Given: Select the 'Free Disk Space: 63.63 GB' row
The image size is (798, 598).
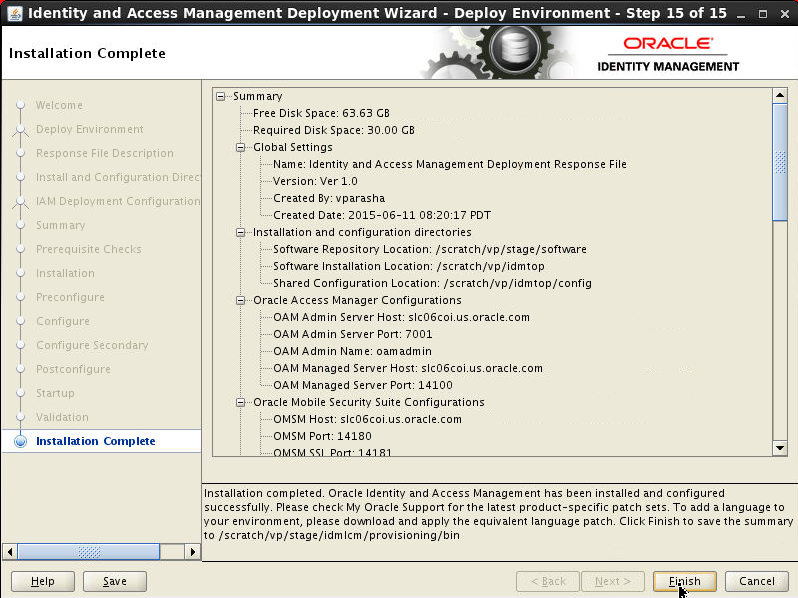Looking at the screenshot, I should (321, 113).
